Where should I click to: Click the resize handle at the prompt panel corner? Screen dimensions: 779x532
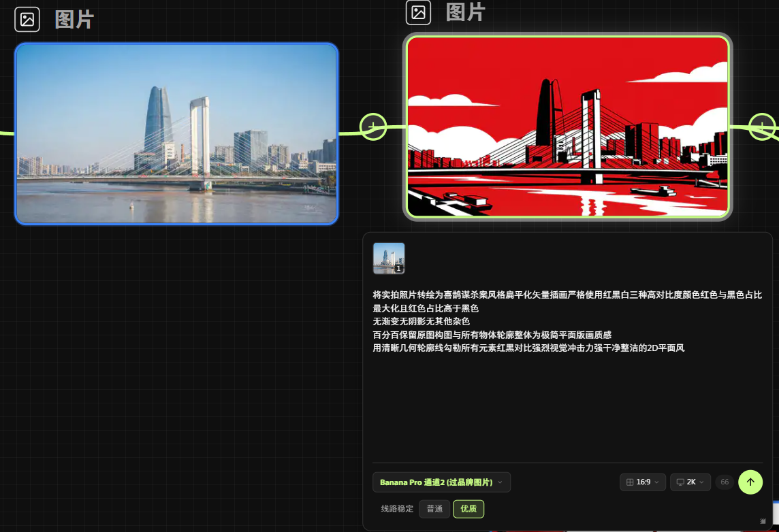point(763,520)
